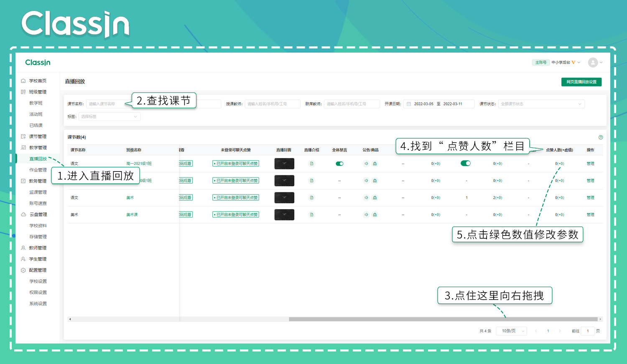The image size is (627, 364).
Task: Click 点赞人数 value 0(+0) in 美术课 row
Action: click(560, 215)
